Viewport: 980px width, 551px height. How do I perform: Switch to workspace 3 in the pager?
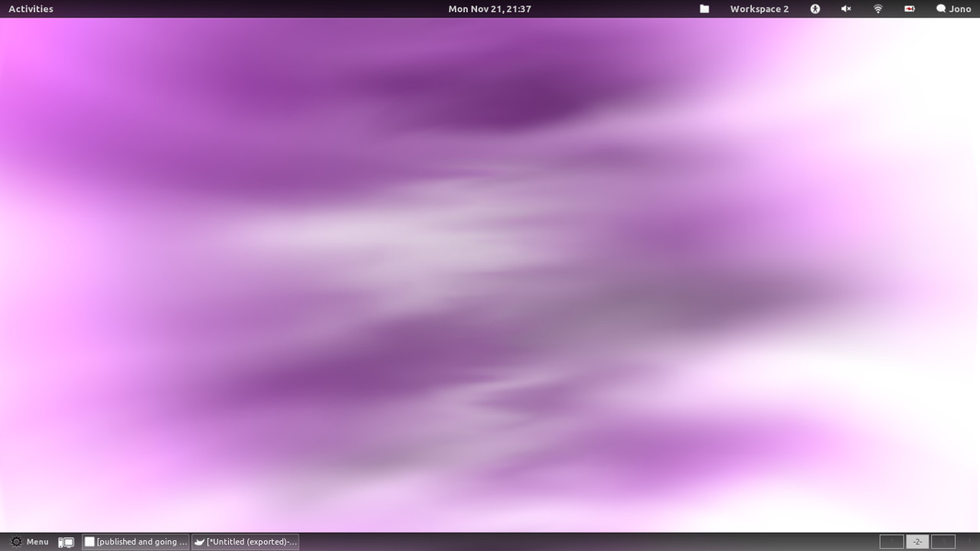(x=943, y=542)
